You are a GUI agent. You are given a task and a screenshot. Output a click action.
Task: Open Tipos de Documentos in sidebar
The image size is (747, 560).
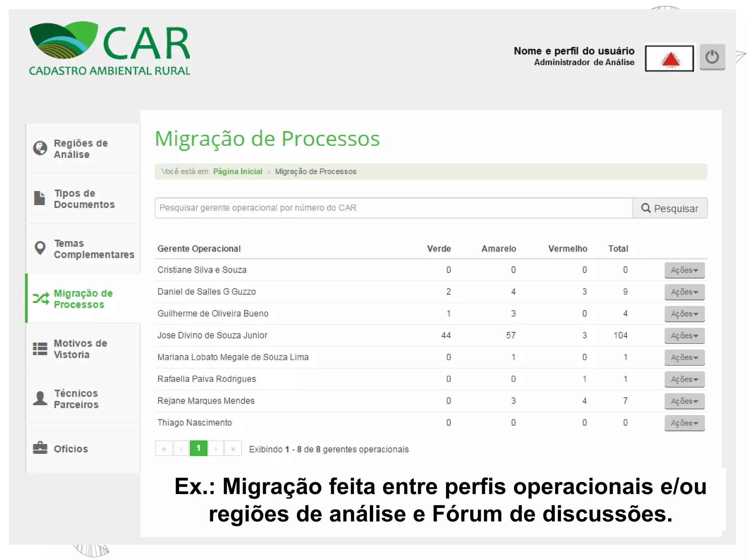(x=83, y=198)
